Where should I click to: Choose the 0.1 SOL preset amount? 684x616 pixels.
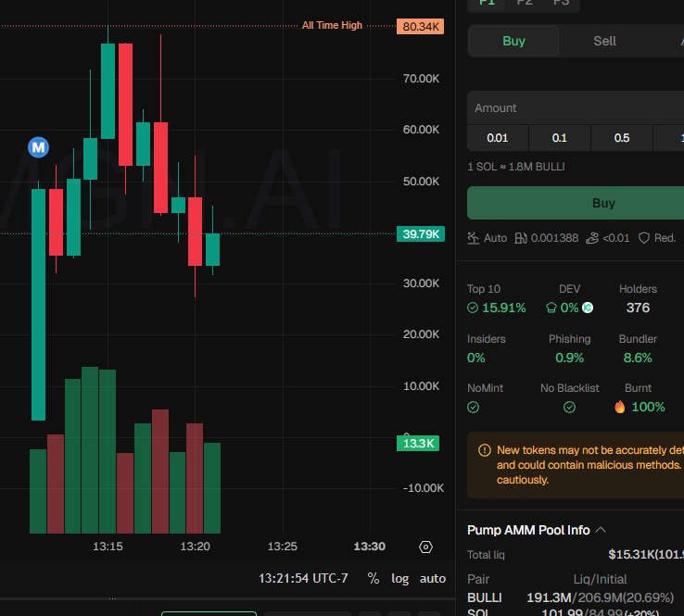point(559,138)
